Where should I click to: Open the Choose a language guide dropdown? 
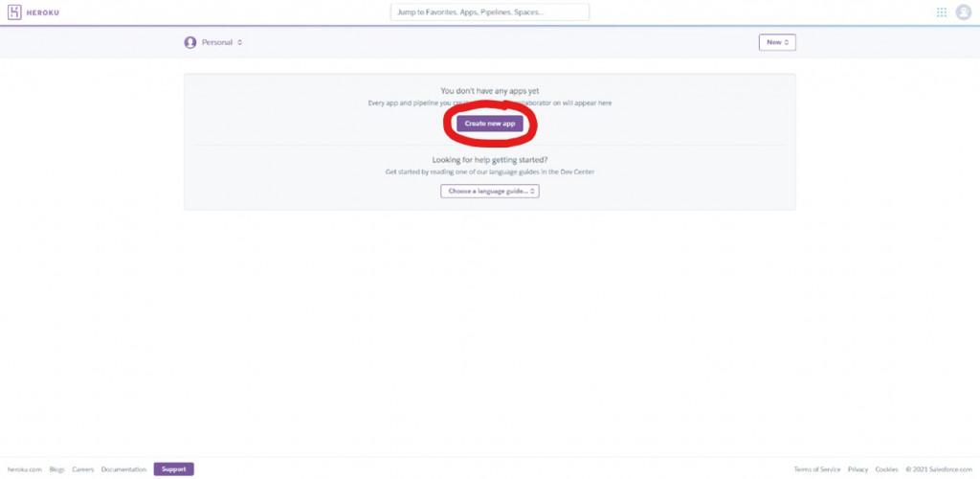click(490, 191)
